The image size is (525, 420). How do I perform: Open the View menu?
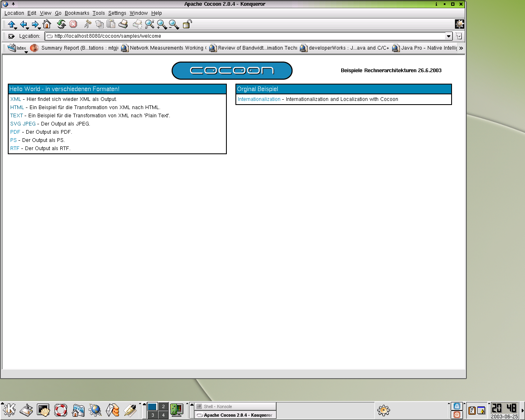46,13
